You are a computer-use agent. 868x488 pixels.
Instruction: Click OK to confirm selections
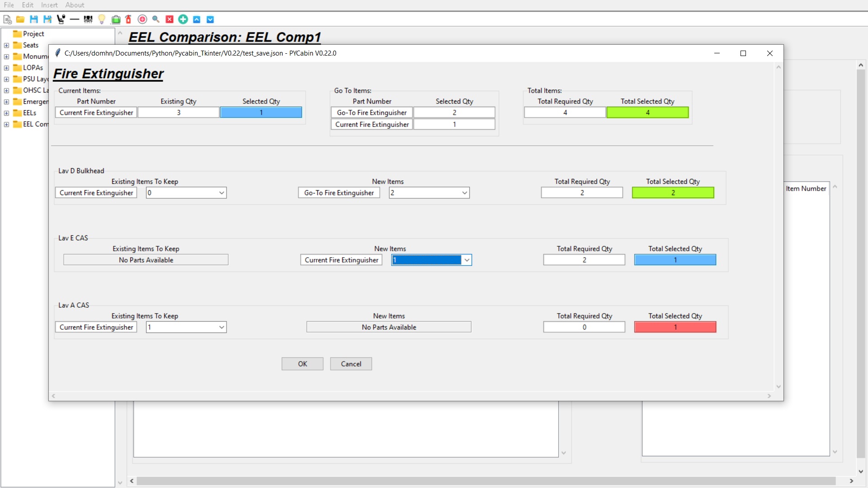click(303, 363)
